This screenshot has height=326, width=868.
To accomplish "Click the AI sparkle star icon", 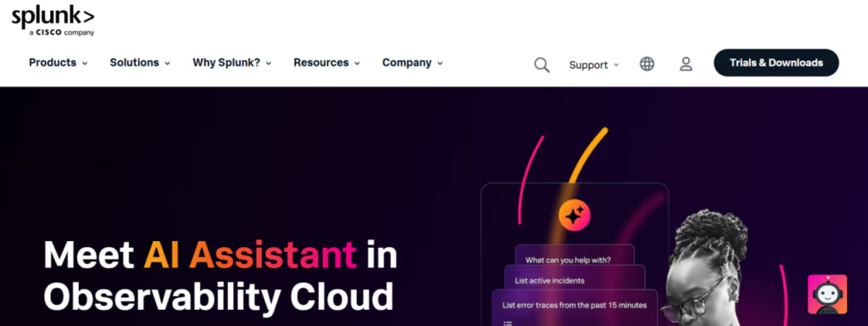I will (574, 215).
